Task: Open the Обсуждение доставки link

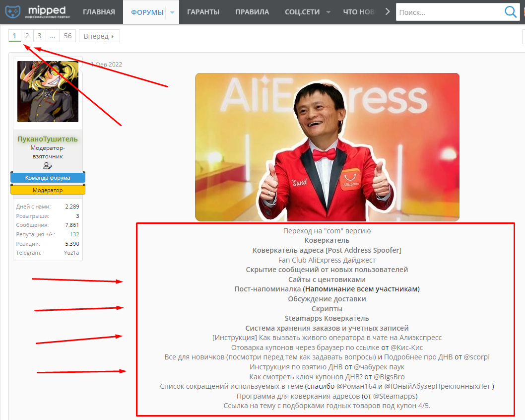Action: 327,299
